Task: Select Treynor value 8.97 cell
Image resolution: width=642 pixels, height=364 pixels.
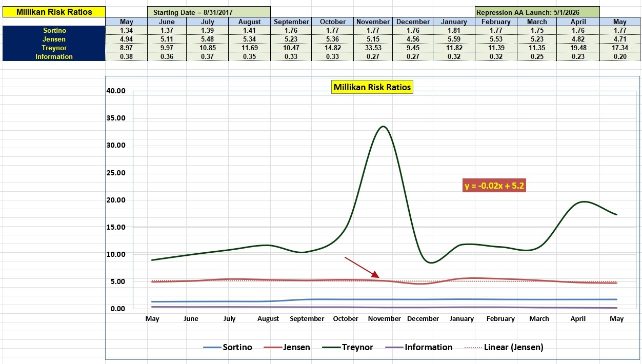Action: coord(126,48)
